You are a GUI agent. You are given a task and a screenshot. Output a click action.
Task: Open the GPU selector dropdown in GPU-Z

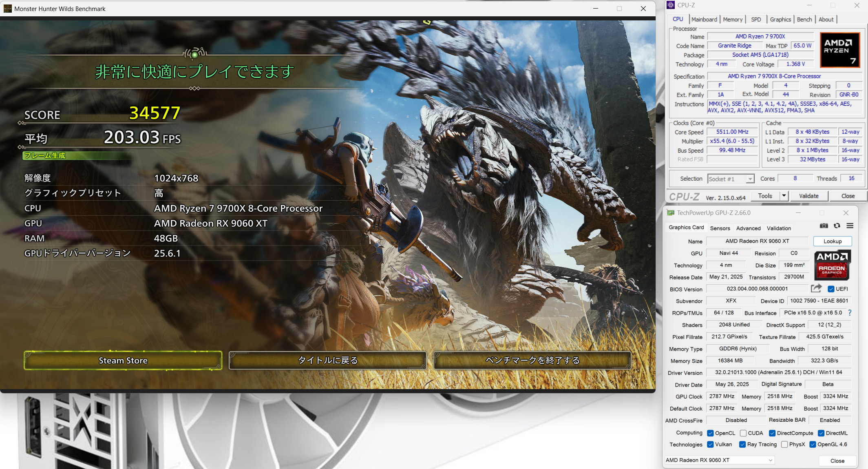(720, 460)
